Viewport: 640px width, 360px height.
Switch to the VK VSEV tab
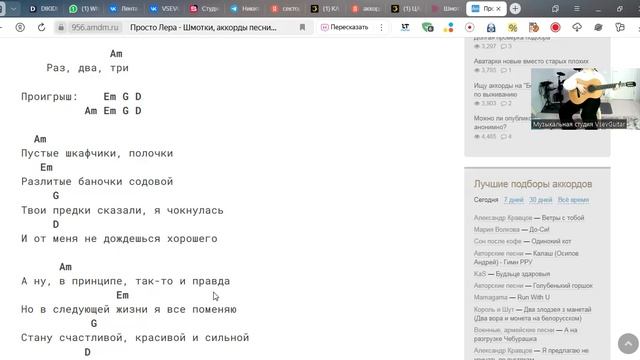pos(164,8)
